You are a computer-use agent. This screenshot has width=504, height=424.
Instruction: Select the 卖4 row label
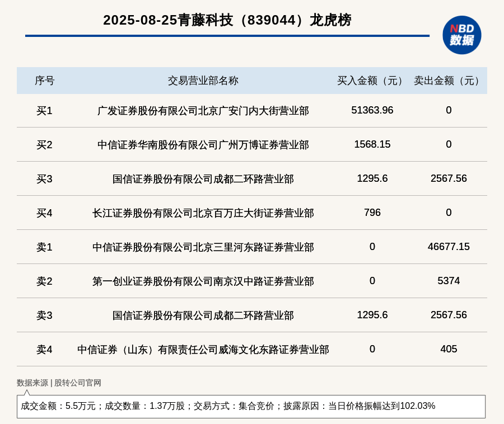44,350
